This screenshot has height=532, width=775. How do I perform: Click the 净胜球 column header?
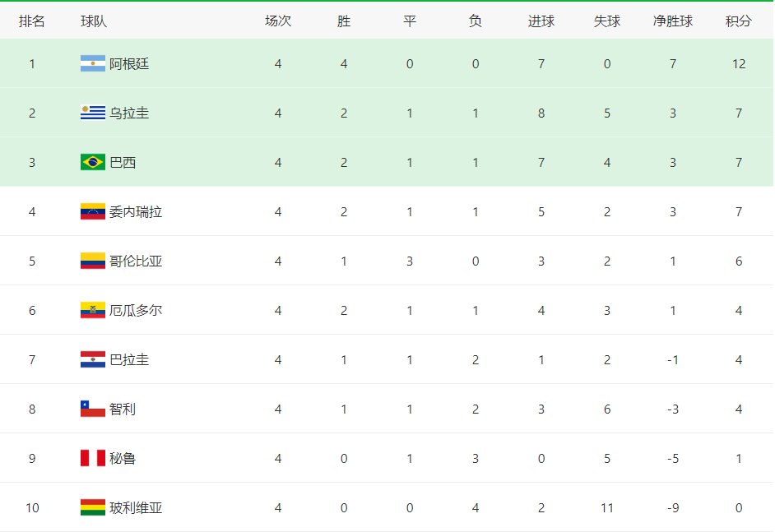click(673, 21)
